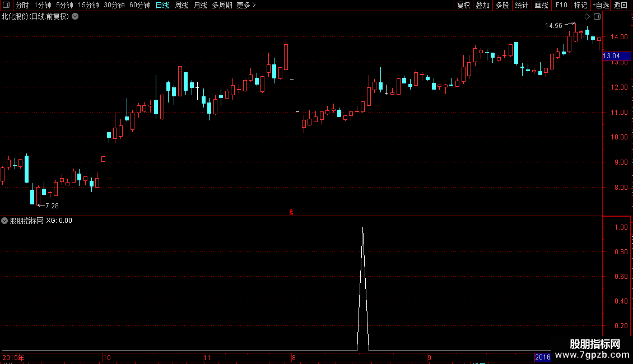The image size is (633, 364).
Task: Click the 13.04 current price label
Action: coord(616,56)
